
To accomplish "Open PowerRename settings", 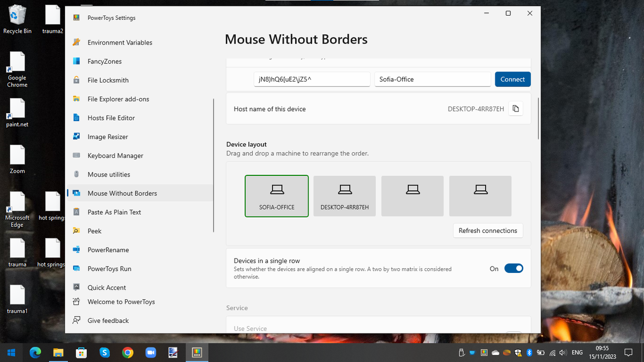I will pos(109,249).
